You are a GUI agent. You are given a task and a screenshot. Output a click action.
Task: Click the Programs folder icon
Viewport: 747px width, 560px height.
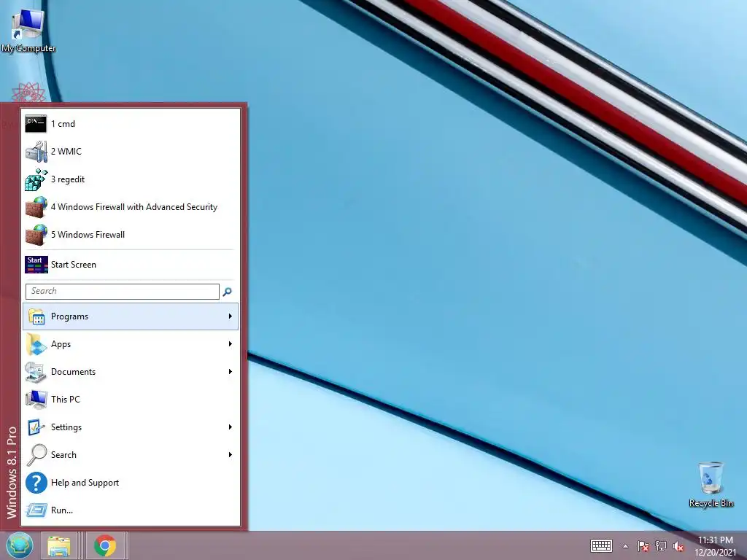[x=36, y=316]
